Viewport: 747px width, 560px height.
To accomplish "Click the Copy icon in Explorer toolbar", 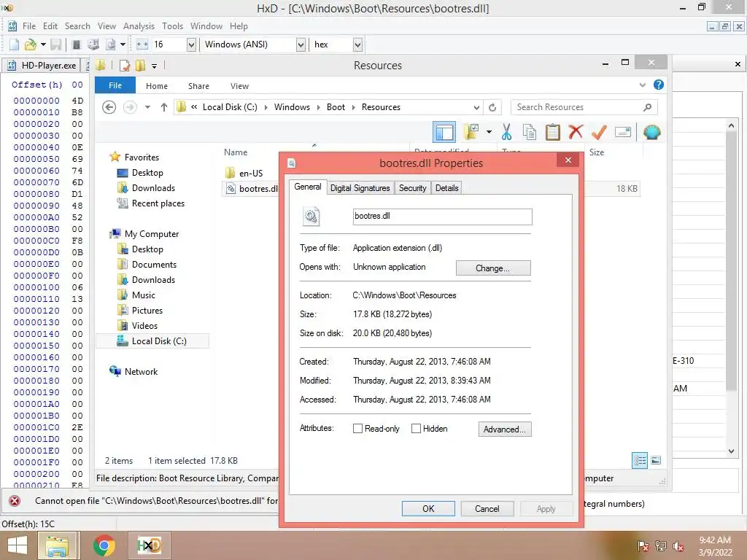I will (530, 132).
